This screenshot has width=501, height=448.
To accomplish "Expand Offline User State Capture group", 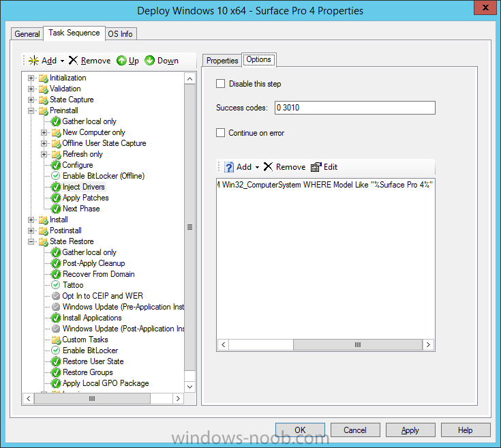I will (44, 143).
